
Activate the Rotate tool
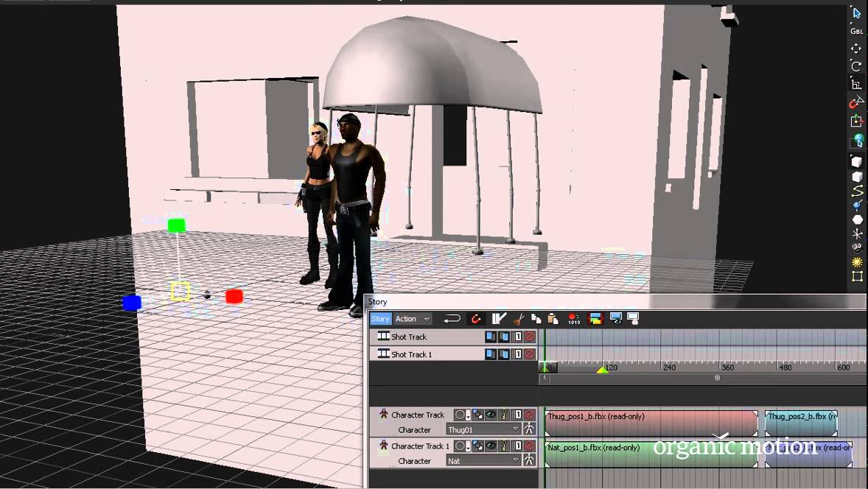(x=856, y=66)
